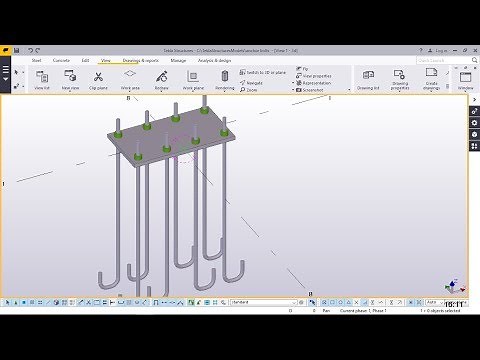Open the View list tool
Viewport: 480px width, 360px height.
coord(42,80)
